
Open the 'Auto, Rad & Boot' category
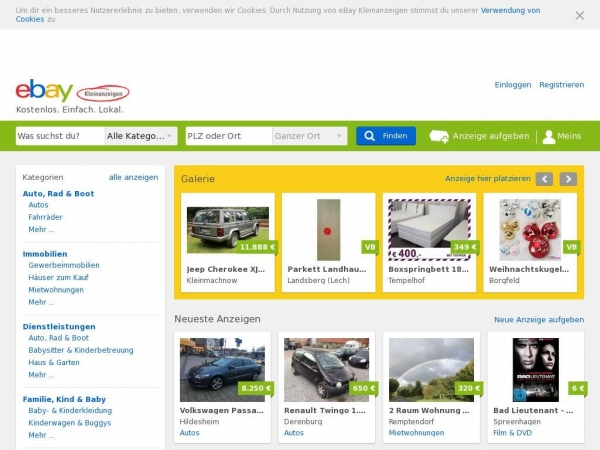coord(58,194)
